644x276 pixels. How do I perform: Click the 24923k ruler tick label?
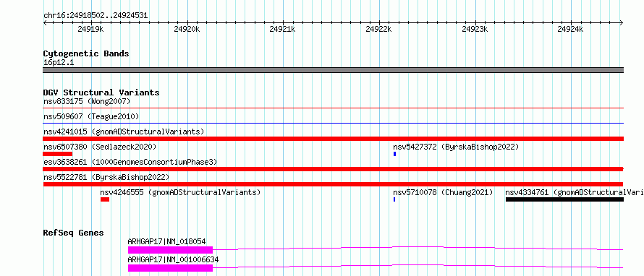click(x=475, y=29)
